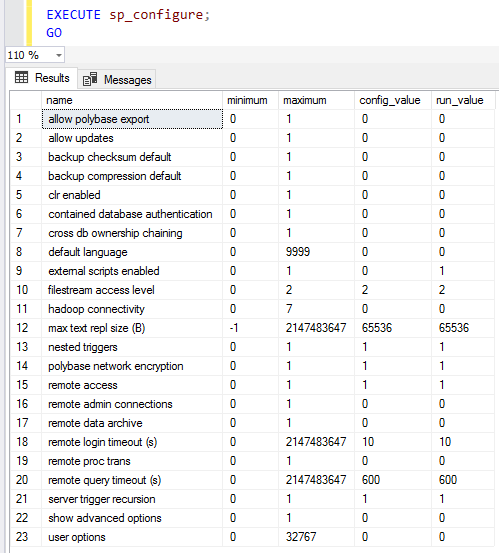499x553 pixels.
Task: Click the maximum column header
Action: click(316, 100)
